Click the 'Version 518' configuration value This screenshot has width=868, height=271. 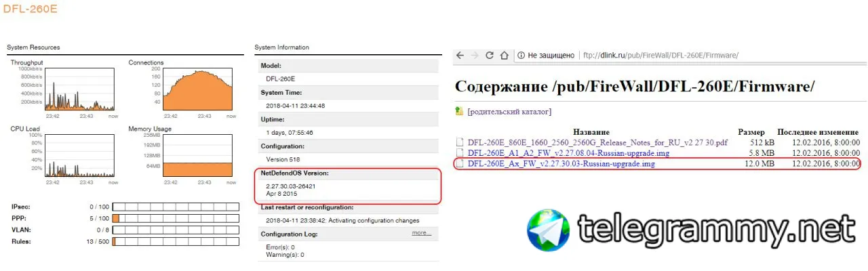pos(283,159)
